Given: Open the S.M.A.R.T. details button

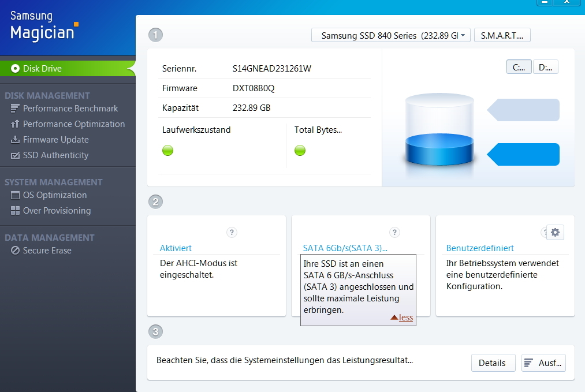Looking at the screenshot, I should (502, 35).
